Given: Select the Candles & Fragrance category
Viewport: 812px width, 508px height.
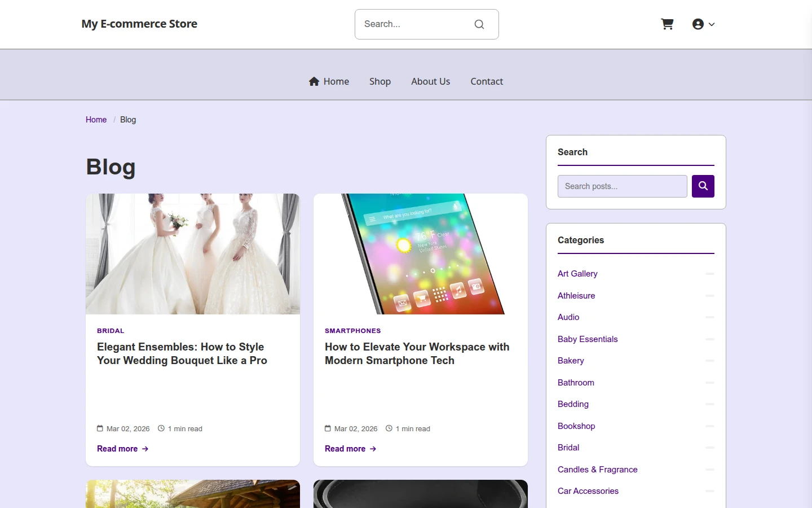Looking at the screenshot, I should pos(598,470).
